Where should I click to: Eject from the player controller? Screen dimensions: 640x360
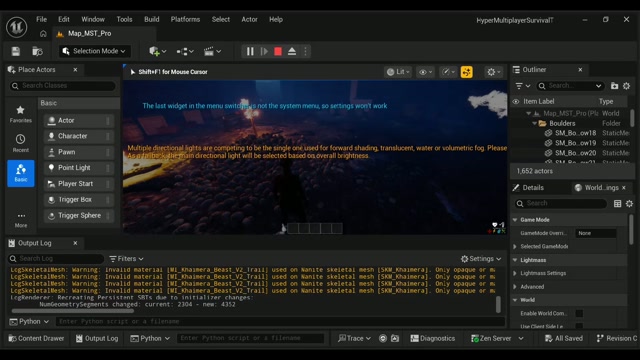tap(292, 51)
